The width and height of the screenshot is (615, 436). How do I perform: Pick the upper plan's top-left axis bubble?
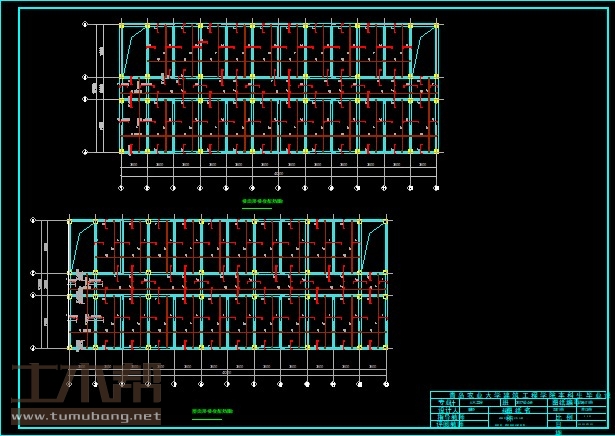85,22
